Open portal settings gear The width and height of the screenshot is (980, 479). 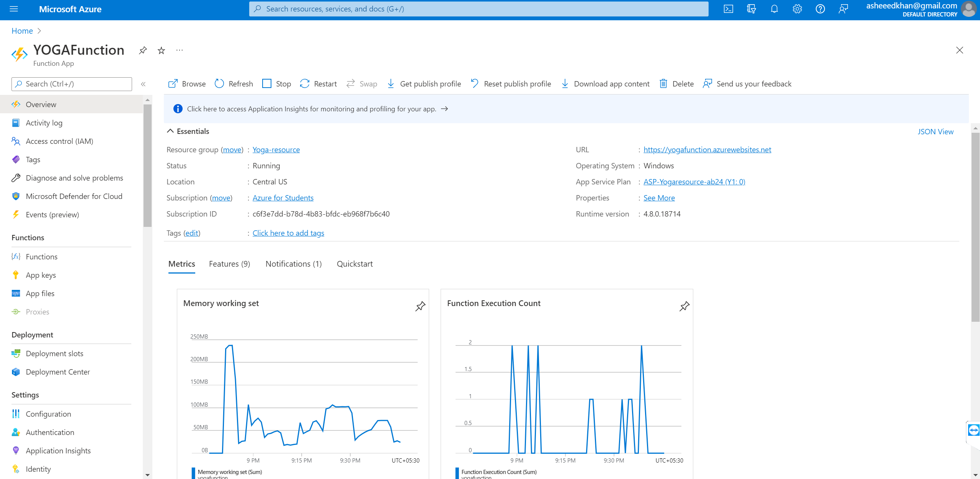[797, 9]
